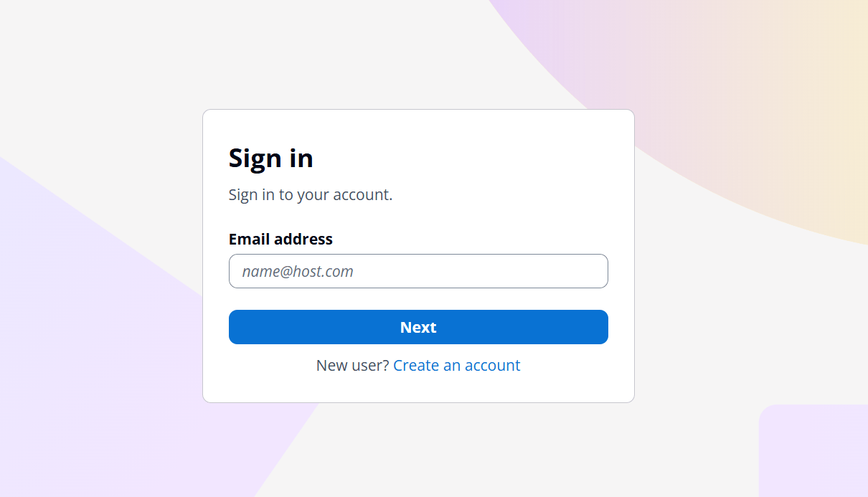The height and width of the screenshot is (497, 868).
Task: Click the bold 'Next' label text
Action: [418, 327]
